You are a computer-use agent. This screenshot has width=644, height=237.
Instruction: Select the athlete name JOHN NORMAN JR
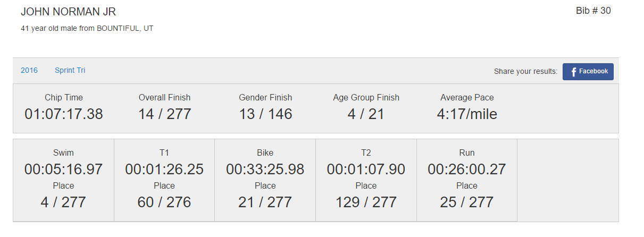68,12
